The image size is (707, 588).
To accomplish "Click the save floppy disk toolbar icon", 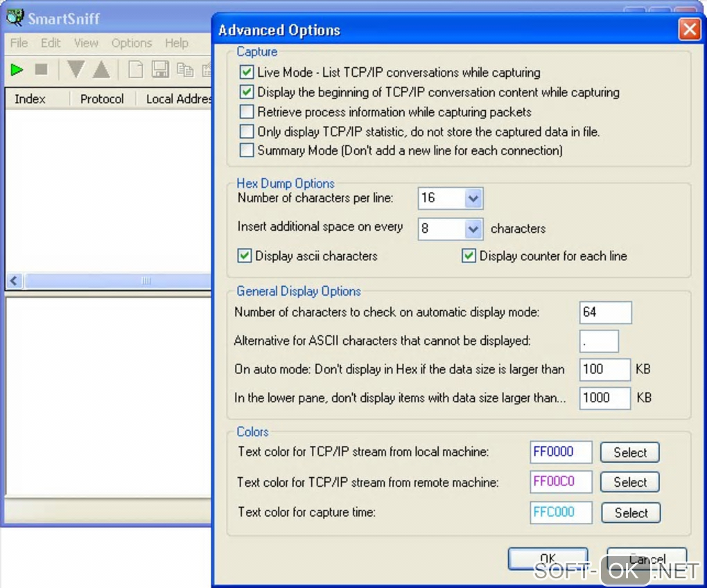I will click(x=160, y=69).
